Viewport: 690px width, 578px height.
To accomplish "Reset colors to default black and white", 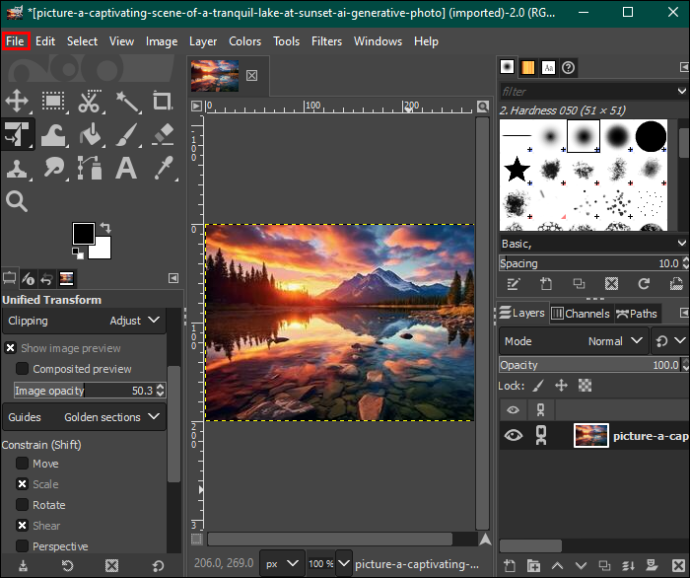I will click(77, 253).
